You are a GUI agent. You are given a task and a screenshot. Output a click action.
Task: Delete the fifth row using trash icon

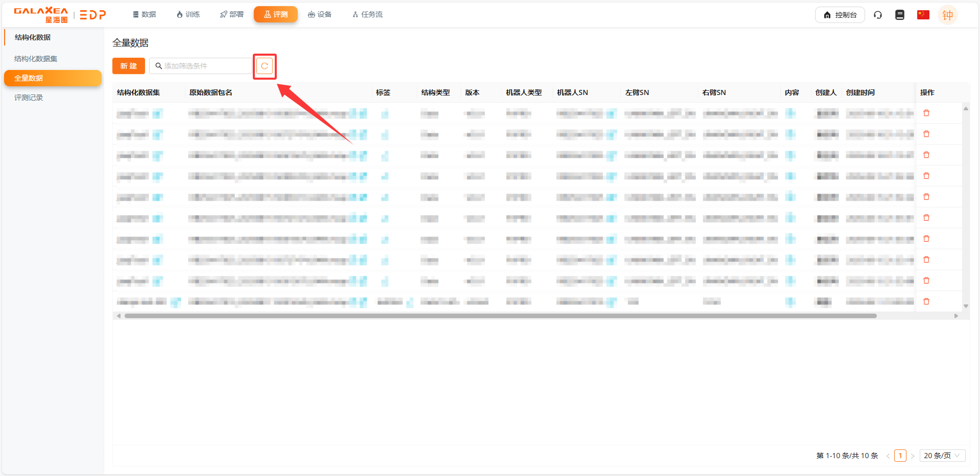point(926,197)
